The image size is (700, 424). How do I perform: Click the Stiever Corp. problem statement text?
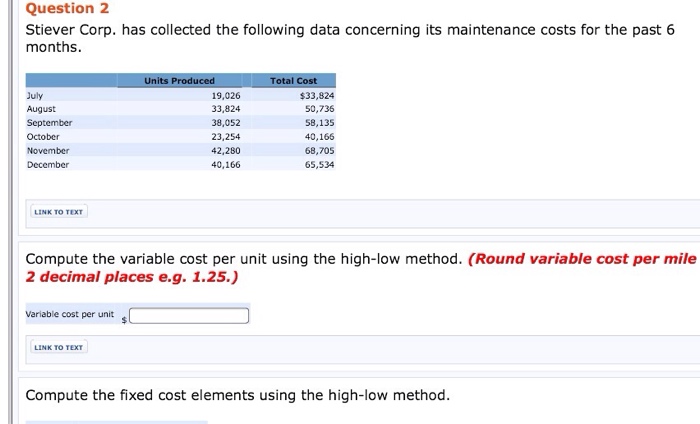[350, 38]
